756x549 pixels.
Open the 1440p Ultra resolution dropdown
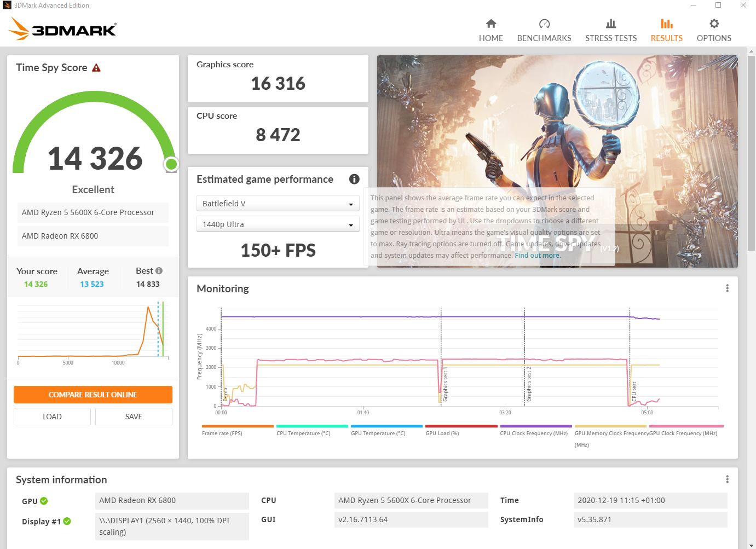point(278,224)
